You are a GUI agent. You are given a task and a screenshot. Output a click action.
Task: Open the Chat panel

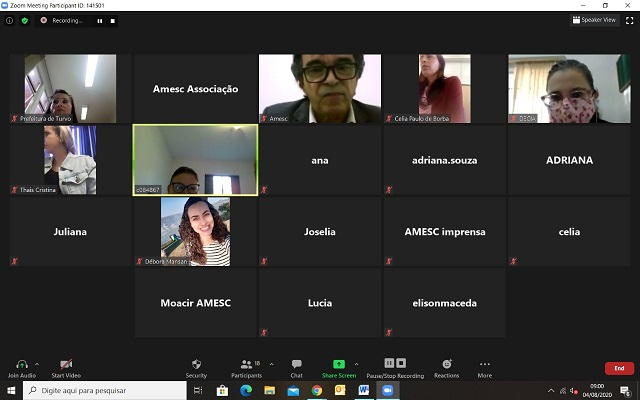tap(296, 365)
